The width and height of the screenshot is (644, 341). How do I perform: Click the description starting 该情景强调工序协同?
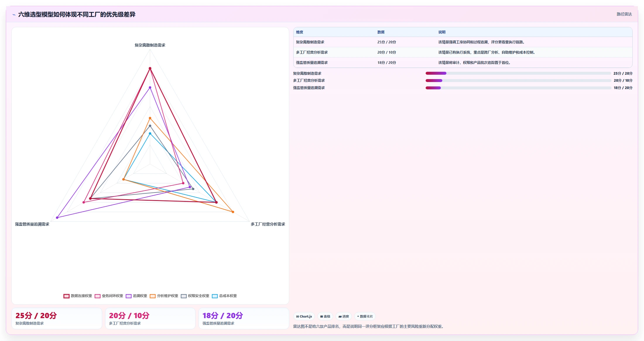pyautogui.click(x=482, y=42)
